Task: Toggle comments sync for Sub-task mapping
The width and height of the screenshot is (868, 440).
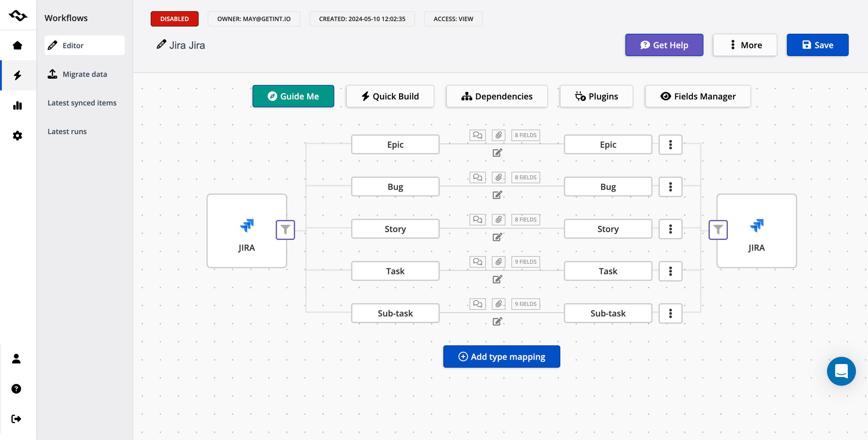Action: click(x=477, y=304)
